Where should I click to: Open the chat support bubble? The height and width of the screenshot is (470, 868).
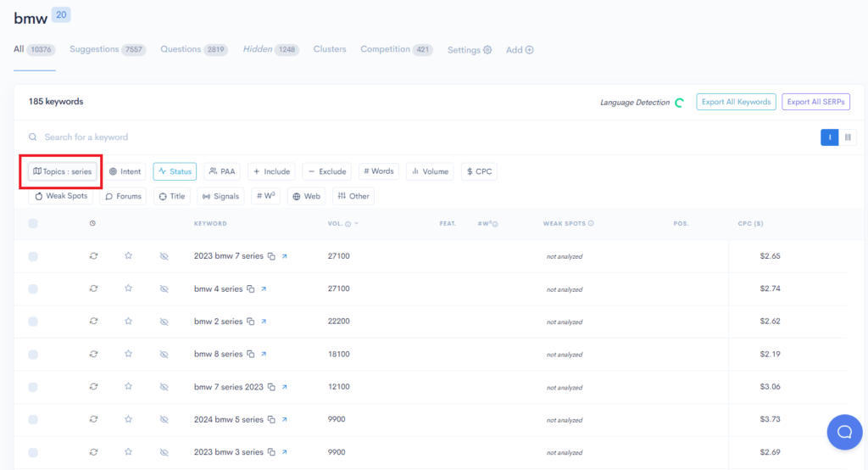[x=844, y=433]
